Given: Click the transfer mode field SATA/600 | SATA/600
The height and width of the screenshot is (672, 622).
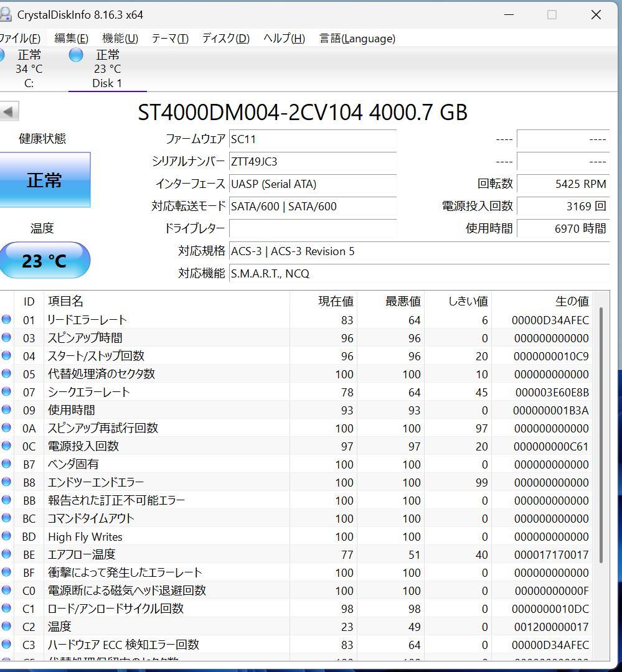Looking at the screenshot, I should pyautogui.click(x=313, y=206).
